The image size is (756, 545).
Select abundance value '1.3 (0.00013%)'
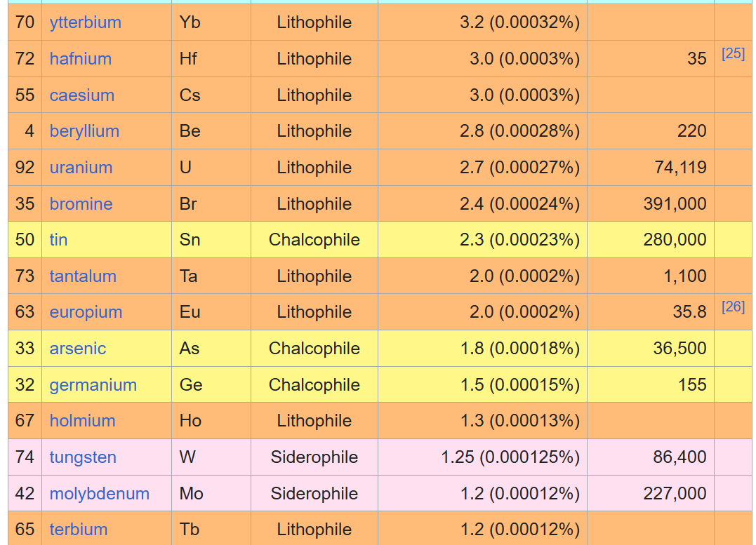click(x=520, y=421)
